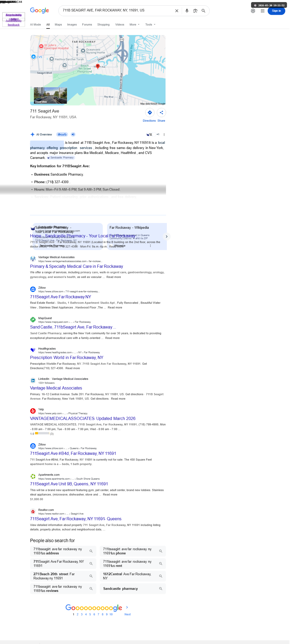Click the Share icon button

coord(161,113)
